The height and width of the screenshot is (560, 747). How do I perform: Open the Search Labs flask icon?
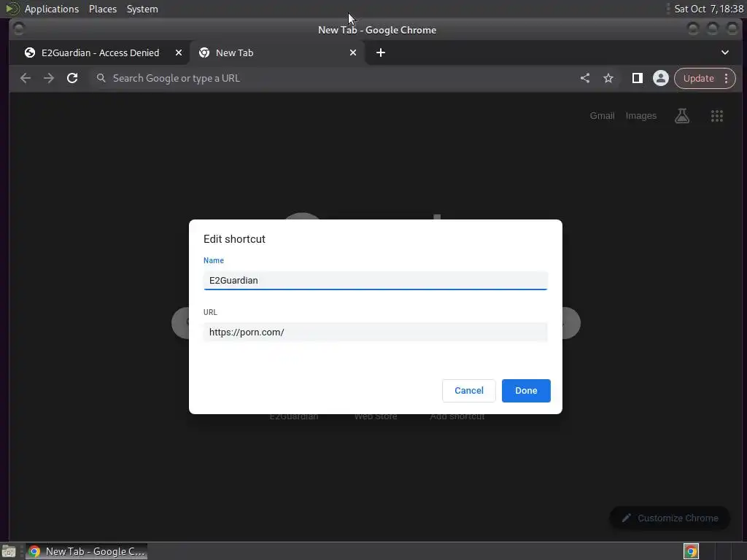(682, 116)
